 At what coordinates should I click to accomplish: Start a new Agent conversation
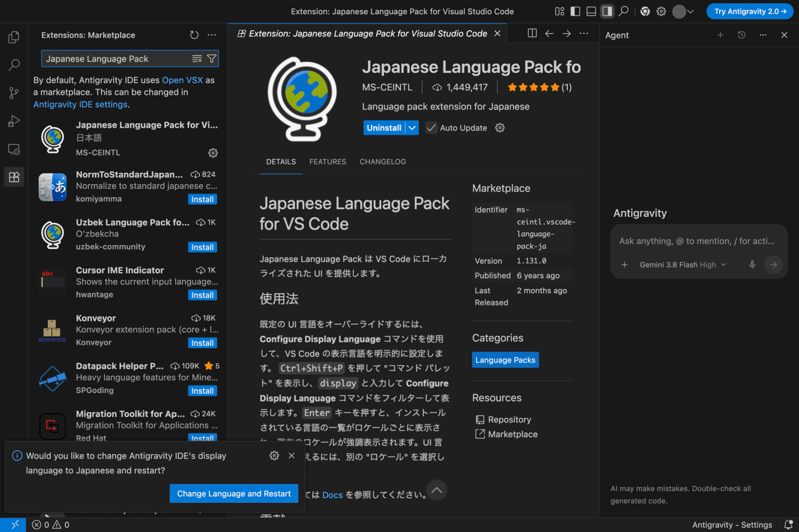point(720,35)
